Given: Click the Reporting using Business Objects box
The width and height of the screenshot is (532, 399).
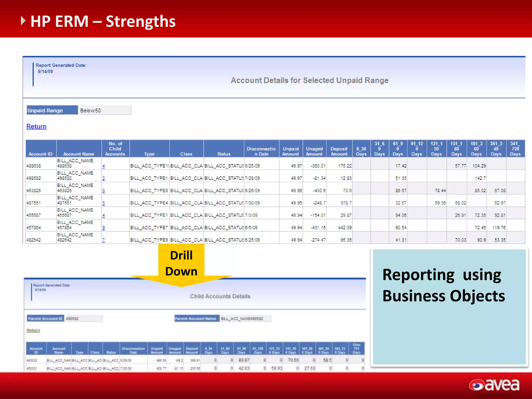Looking at the screenshot, I should 449,307.
